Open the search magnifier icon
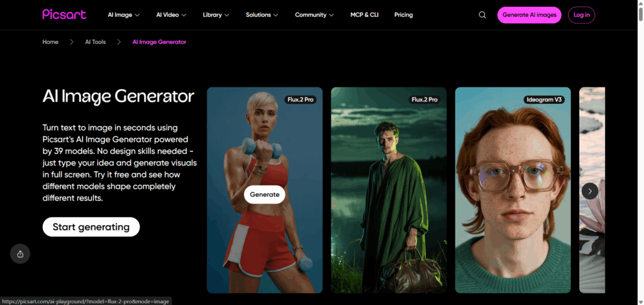This screenshot has height=305, width=644. tap(482, 14)
